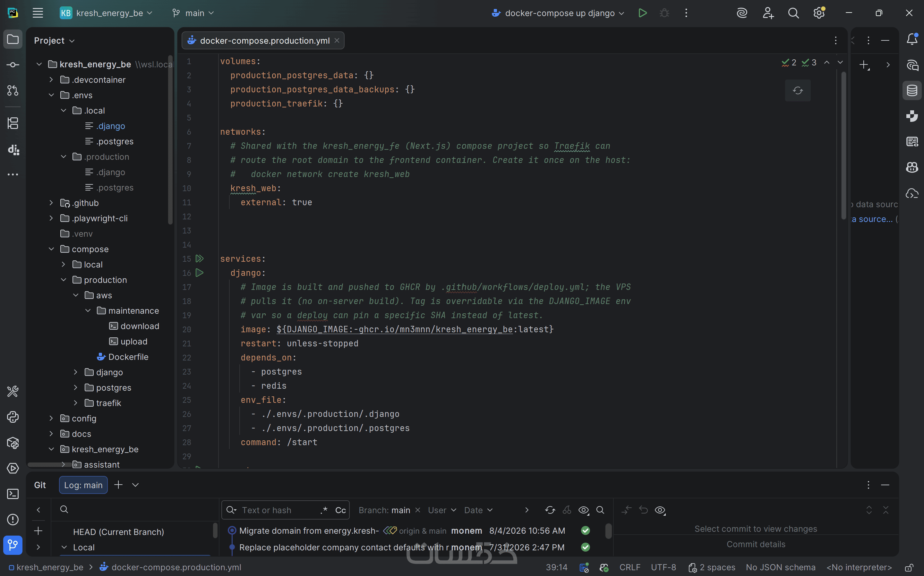Image resolution: width=924 pixels, height=576 pixels.
Task: Open Notifications bell icon
Action: [912, 39]
